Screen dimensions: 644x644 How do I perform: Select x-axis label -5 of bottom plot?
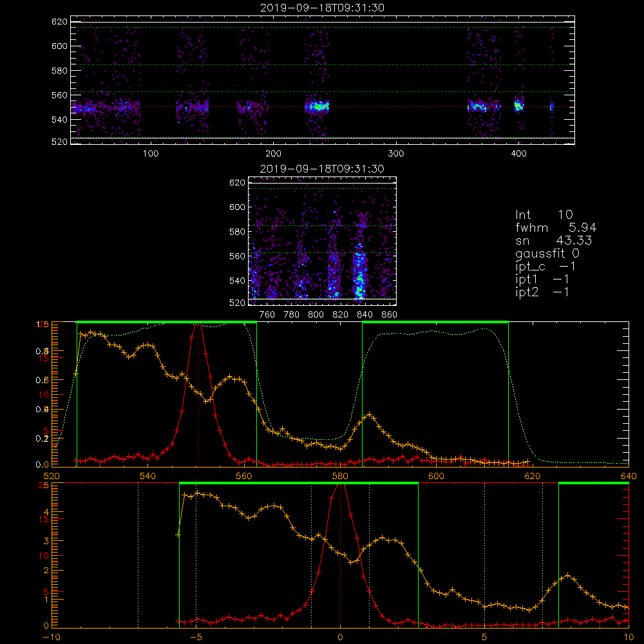pos(196,638)
